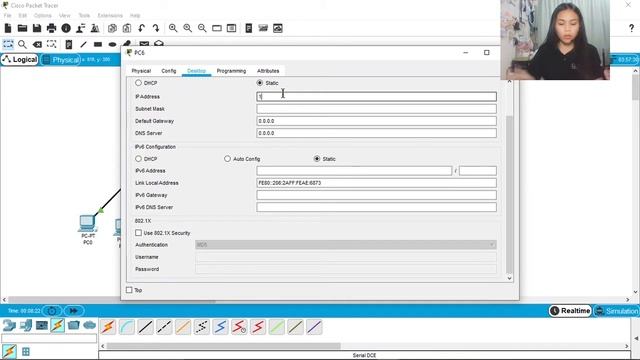Pick the Delete tool
Screen dimensions: 640x360
click(37, 44)
